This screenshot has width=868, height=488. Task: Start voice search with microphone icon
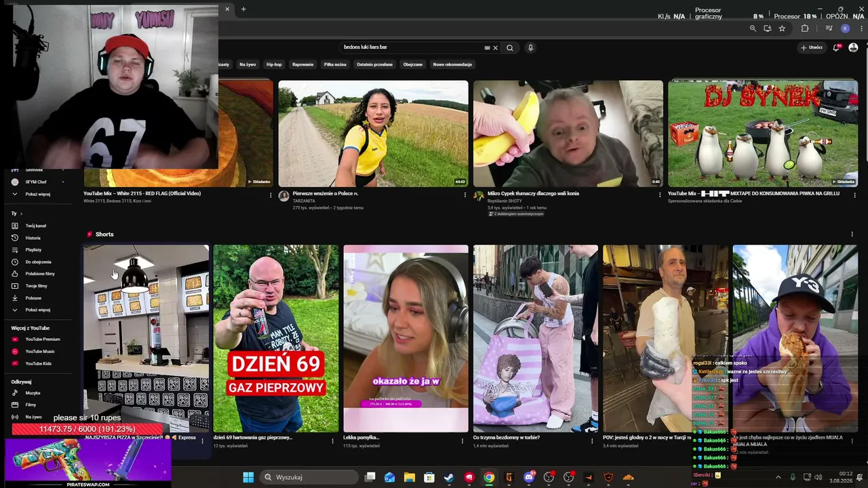[530, 47]
